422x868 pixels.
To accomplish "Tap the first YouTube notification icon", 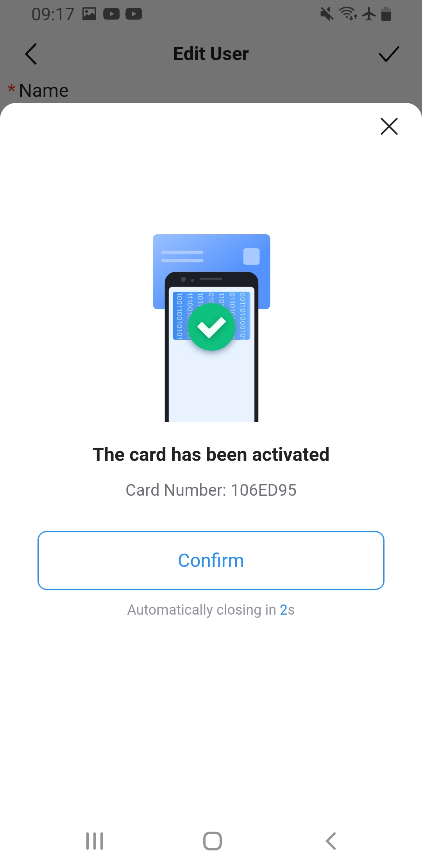I will (x=111, y=14).
